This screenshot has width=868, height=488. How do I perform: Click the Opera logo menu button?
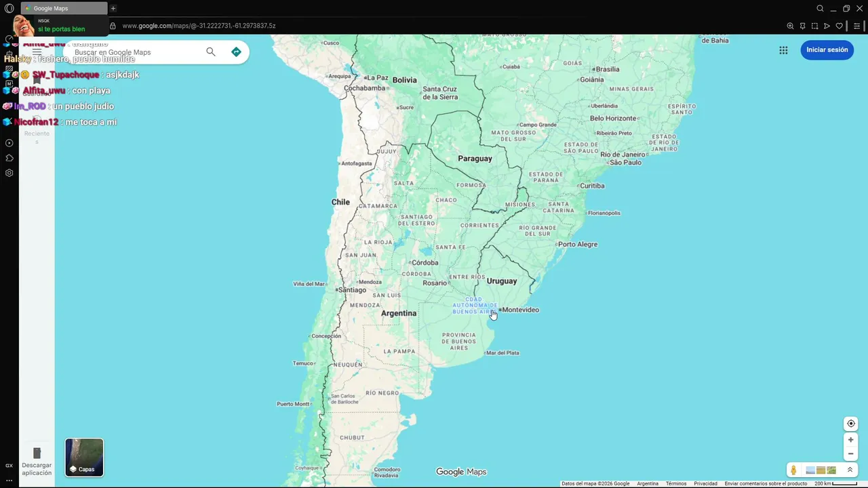(x=9, y=8)
